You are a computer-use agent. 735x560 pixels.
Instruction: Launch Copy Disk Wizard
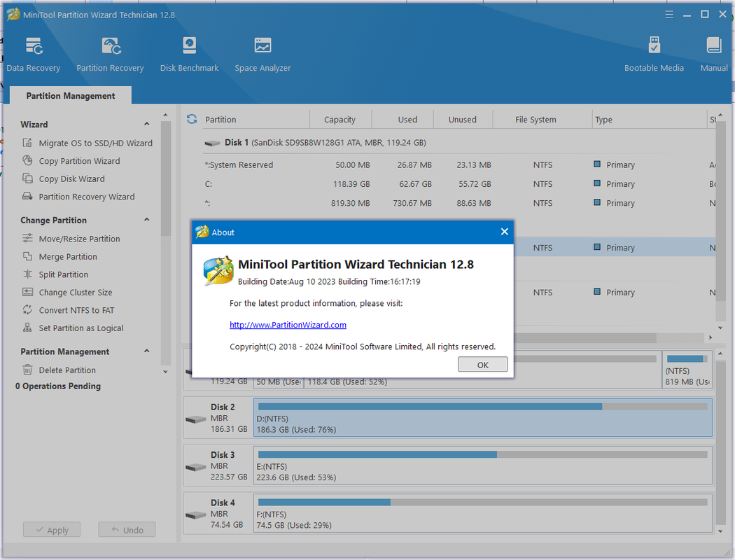pos(63,178)
